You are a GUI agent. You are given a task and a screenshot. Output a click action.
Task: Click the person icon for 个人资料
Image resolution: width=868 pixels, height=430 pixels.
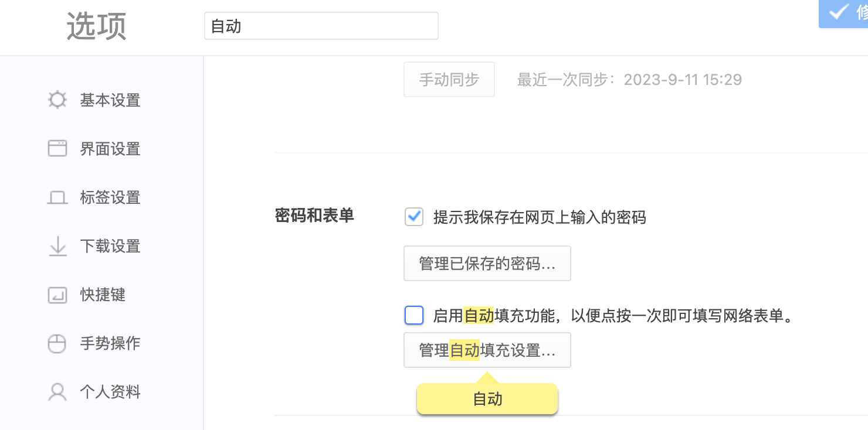pyautogui.click(x=57, y=392)
